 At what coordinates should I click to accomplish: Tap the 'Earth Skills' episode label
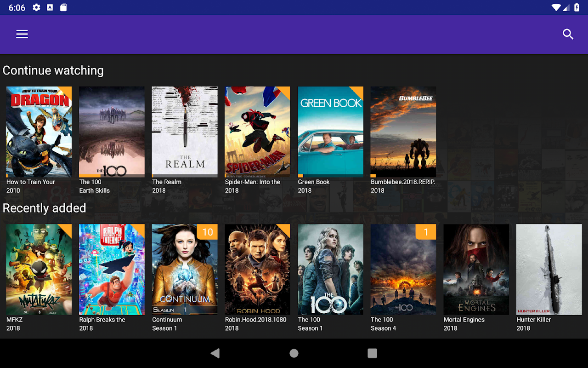(95, 190)
